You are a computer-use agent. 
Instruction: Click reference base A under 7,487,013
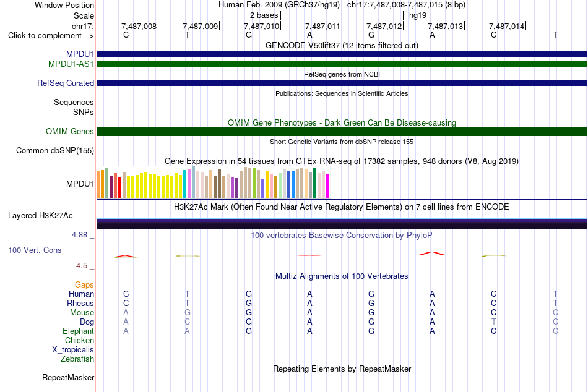pyautogui.click(x=433, y=35)
